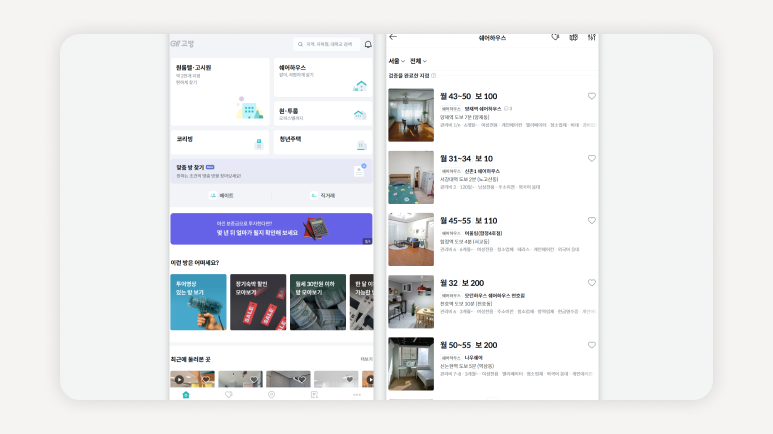This screenshot has height=434, width=773.
Task: Go back from the 쉐어하우스 list
Action: 393,37
